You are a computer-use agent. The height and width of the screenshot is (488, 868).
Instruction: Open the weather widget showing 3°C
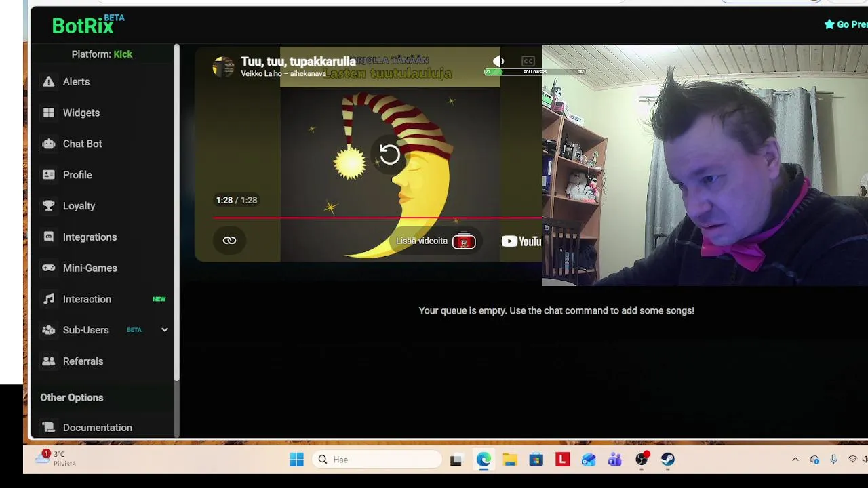(56, 459)
